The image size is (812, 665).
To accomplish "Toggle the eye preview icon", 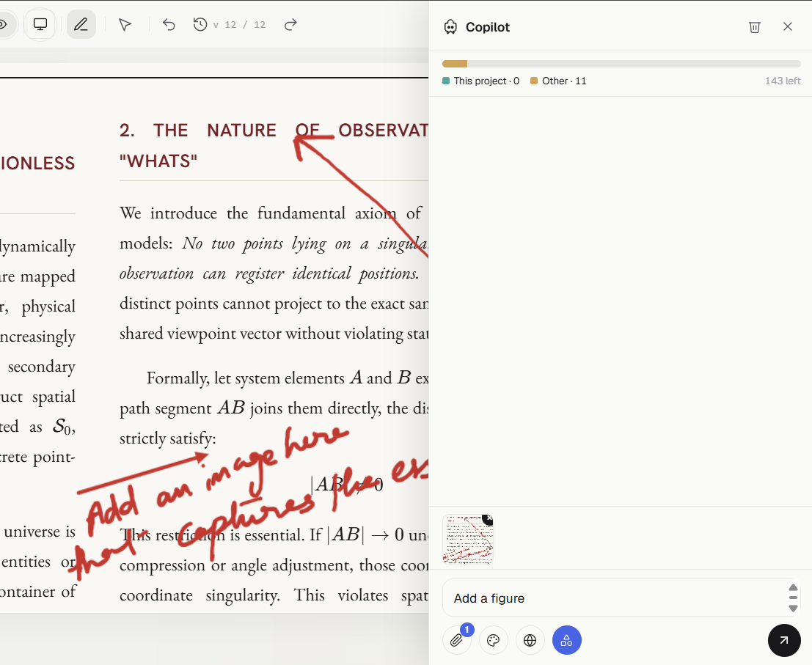I will [x=3, y=24].
